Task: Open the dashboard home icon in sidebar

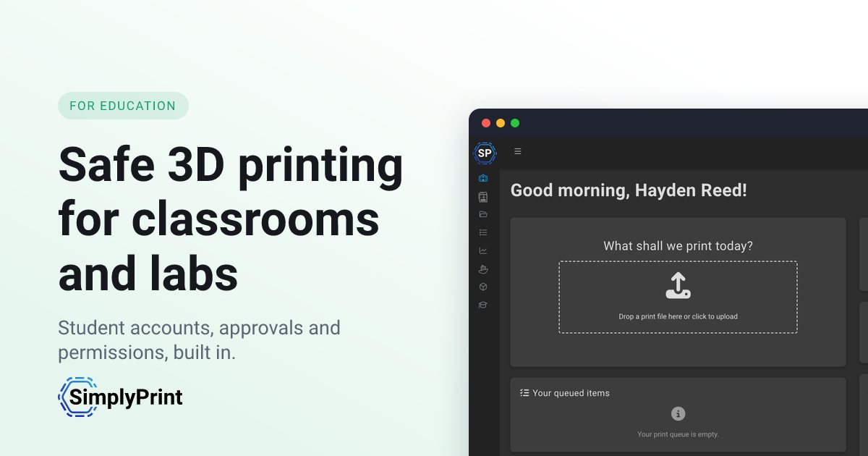Action: (x=483, y=178)
